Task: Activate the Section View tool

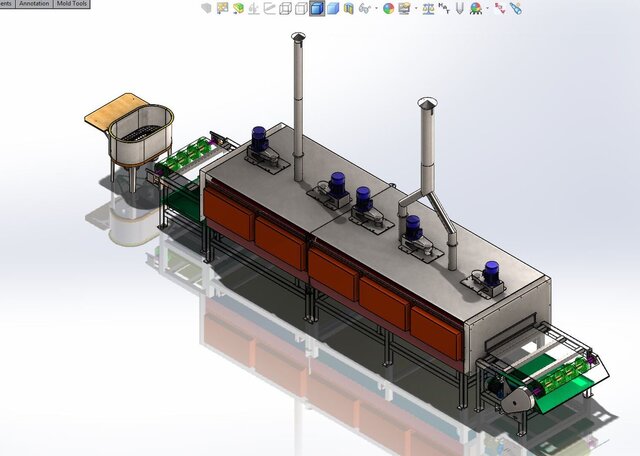Action: pyautogui.click(x=348, y=8)
